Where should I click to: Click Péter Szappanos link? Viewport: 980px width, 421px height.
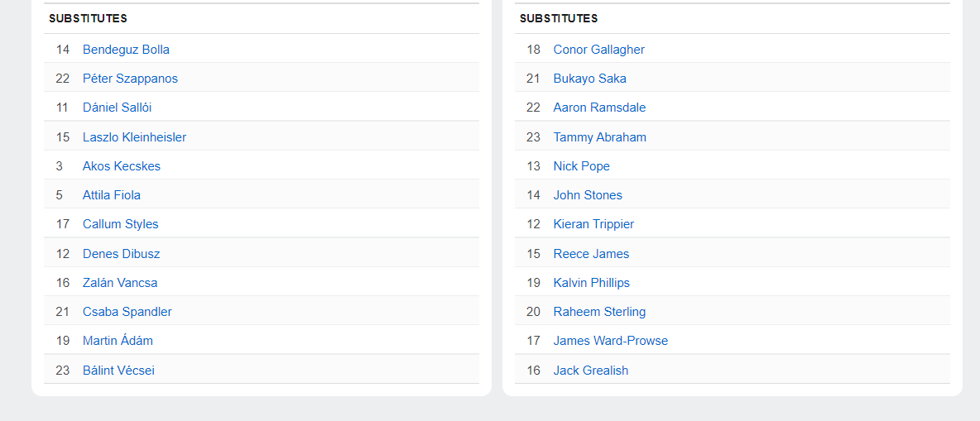pyautogui.click(x=130, y=79)
